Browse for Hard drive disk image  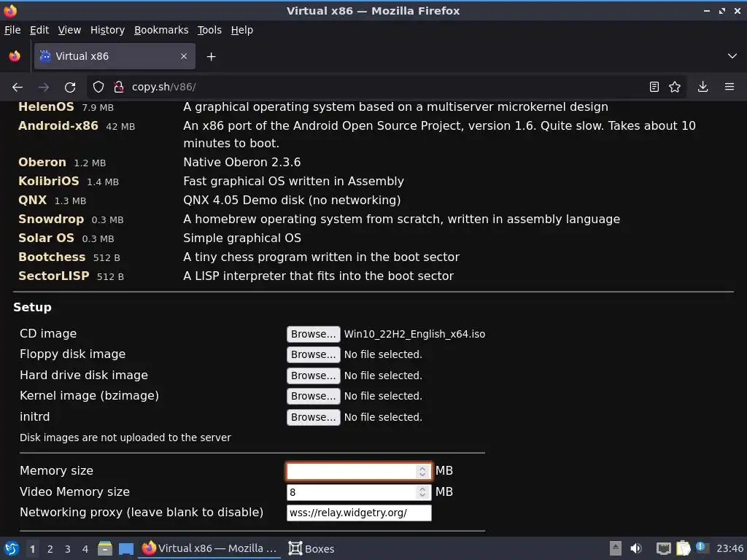tap(314, 376)
